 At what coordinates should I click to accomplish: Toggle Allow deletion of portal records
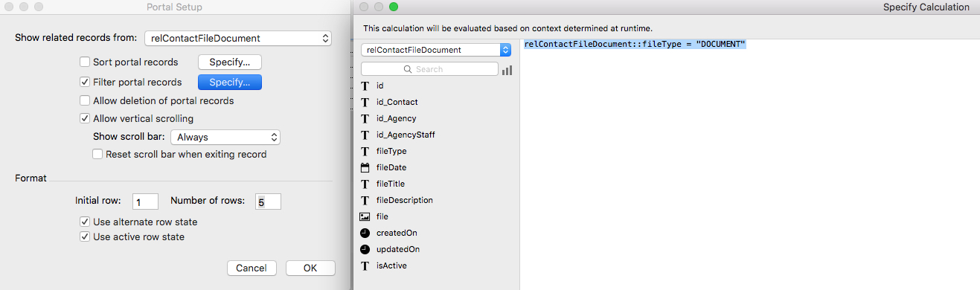point(85,100)
